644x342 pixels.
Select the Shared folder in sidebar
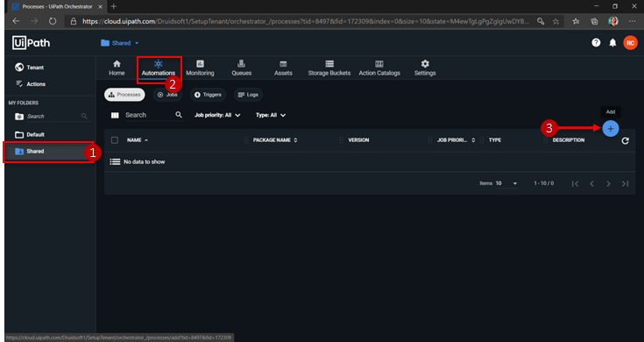pos(48,151)
